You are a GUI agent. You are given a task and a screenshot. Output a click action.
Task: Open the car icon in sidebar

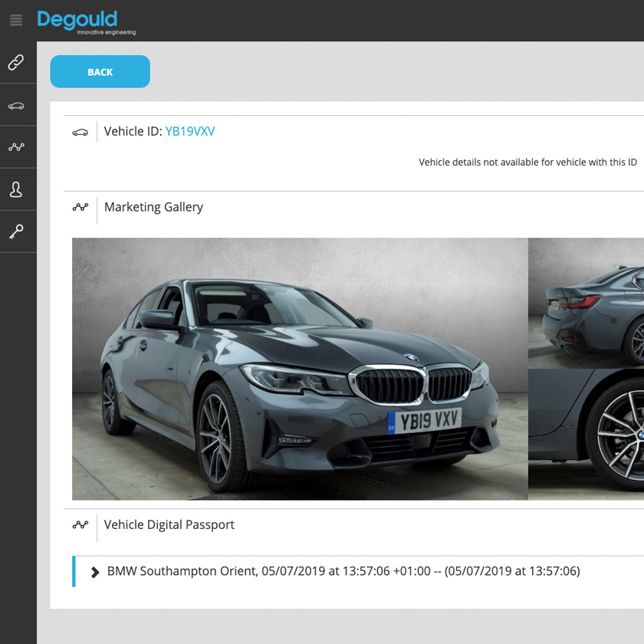(16, 106)
